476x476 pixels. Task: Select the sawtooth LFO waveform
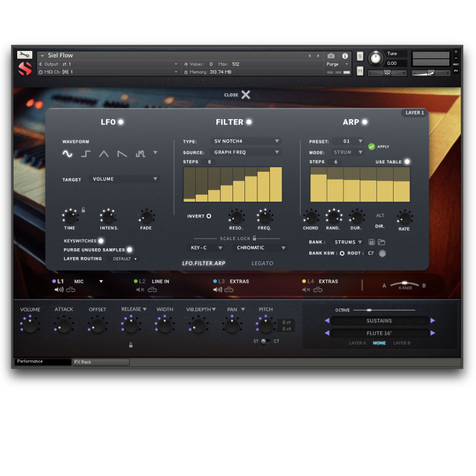[122, 154]
